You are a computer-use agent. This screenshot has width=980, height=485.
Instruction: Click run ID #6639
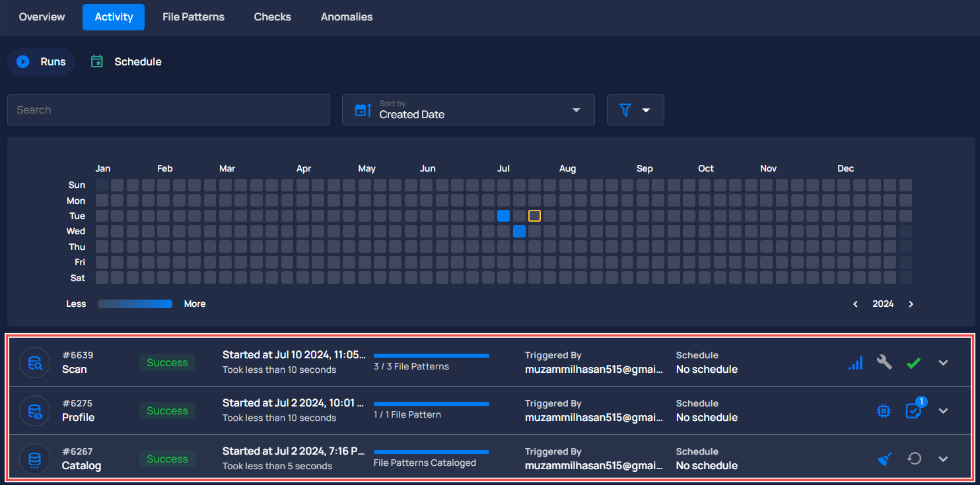[78, 355]
